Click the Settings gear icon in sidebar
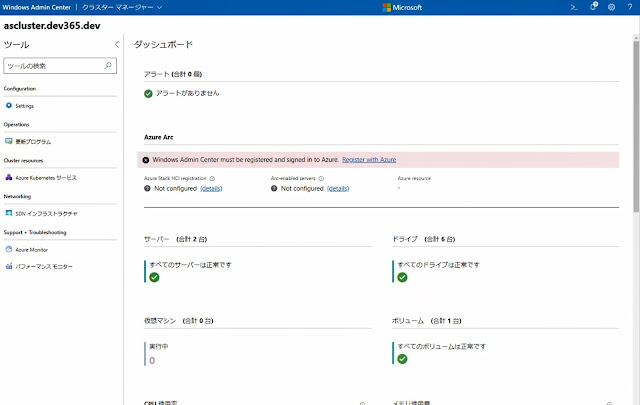Viewport: 640px width, 405px height. tap(9, 105)
